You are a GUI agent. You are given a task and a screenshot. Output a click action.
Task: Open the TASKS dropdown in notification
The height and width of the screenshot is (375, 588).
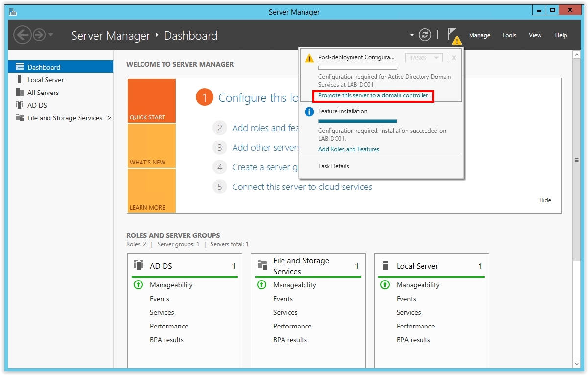pos(423,58)
